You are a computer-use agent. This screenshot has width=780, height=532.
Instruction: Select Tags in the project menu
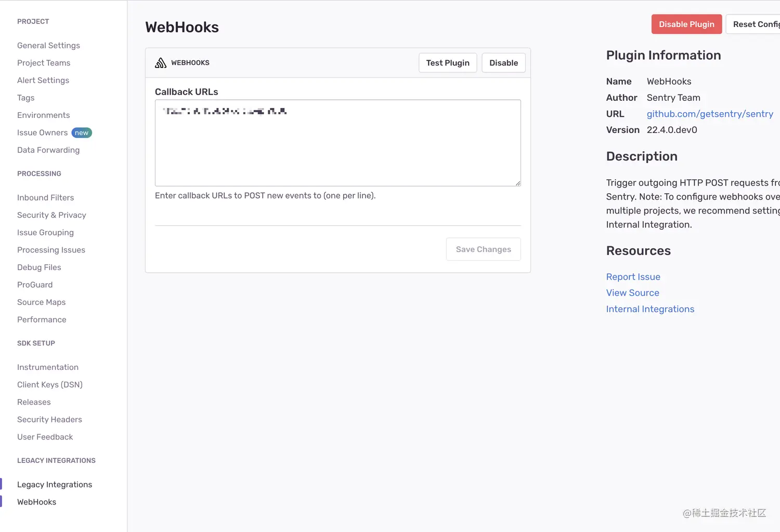coord(26,98)
